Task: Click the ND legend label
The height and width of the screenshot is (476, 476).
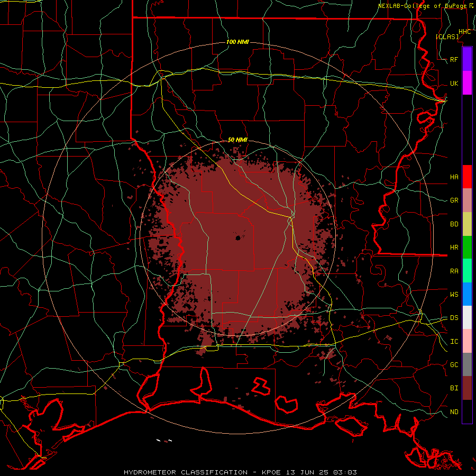Action: pos(454,412)
